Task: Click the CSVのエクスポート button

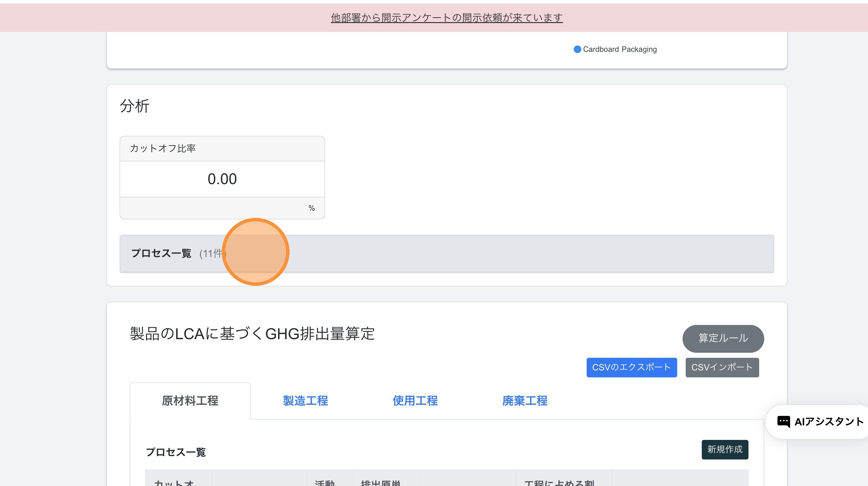Action: tap(631, 367)
